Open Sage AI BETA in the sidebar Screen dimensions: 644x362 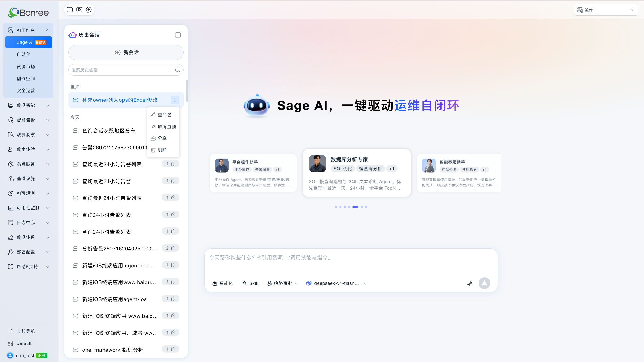point(28,42)
